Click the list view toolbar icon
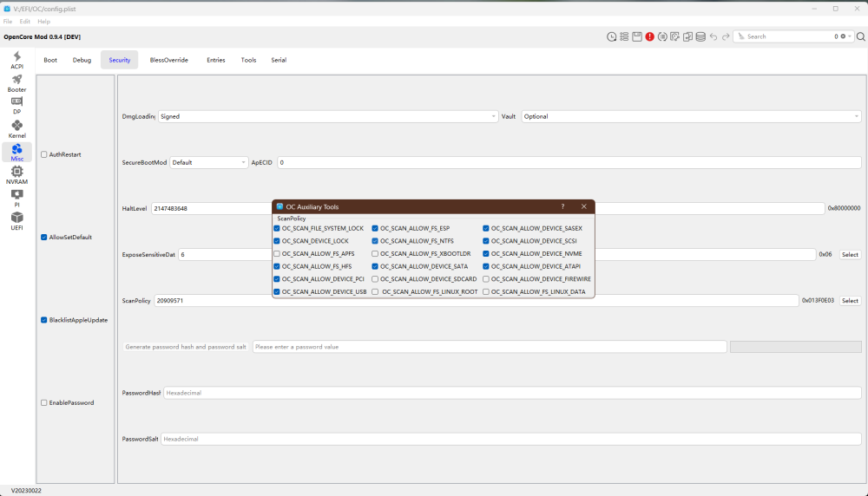This screenshot has height=496, width=868. coord(624,36)
